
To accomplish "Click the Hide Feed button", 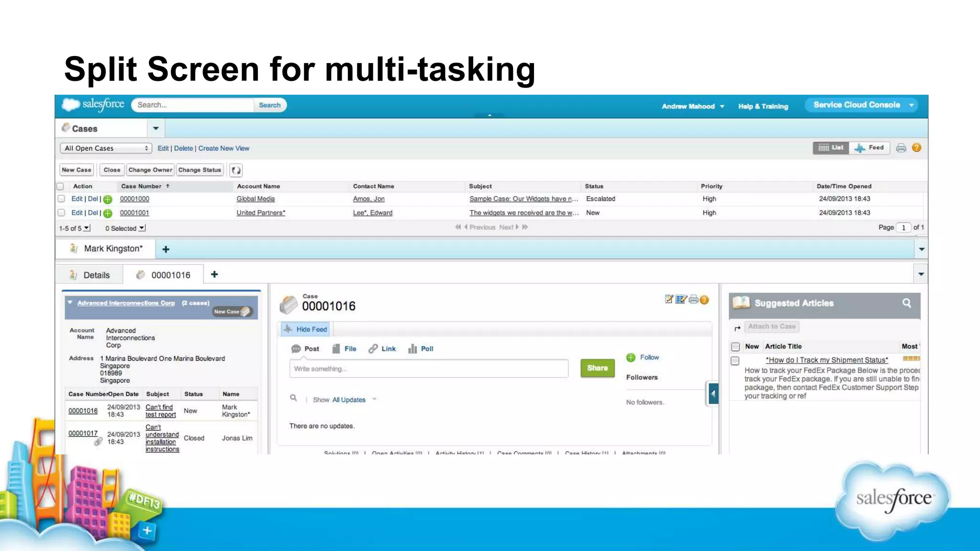I will [305, 329].
